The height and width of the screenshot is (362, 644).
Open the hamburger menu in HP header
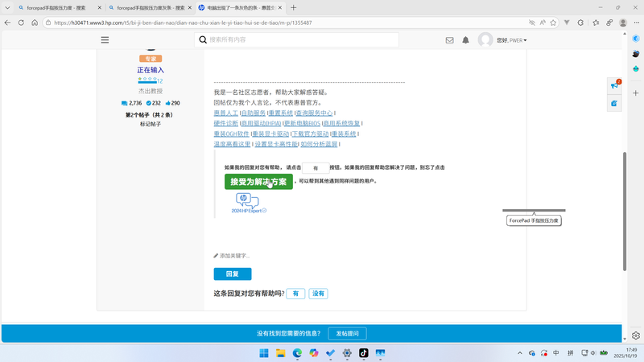pyautogui.click(x=105, y=39)
